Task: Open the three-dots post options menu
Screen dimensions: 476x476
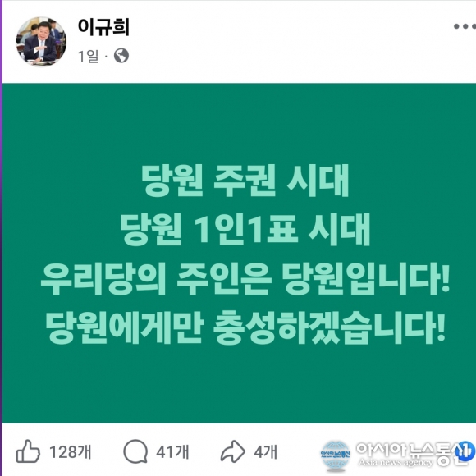Action: pos(465,26)
